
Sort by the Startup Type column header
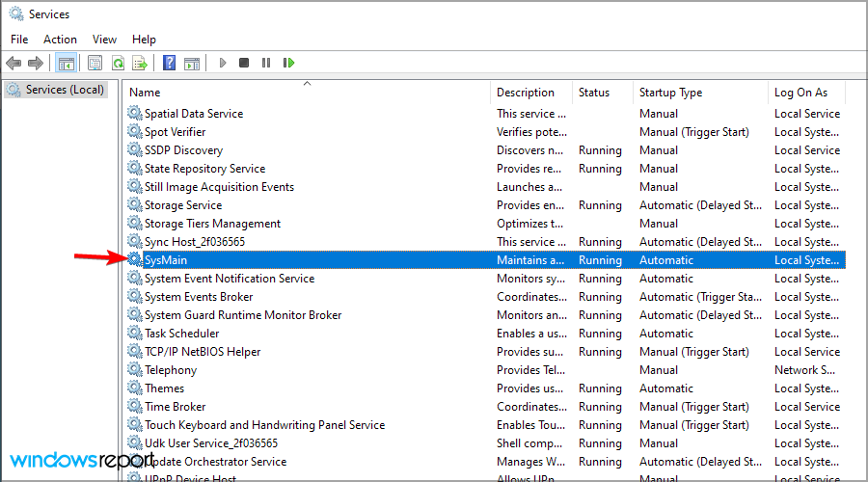coord(670,93)
